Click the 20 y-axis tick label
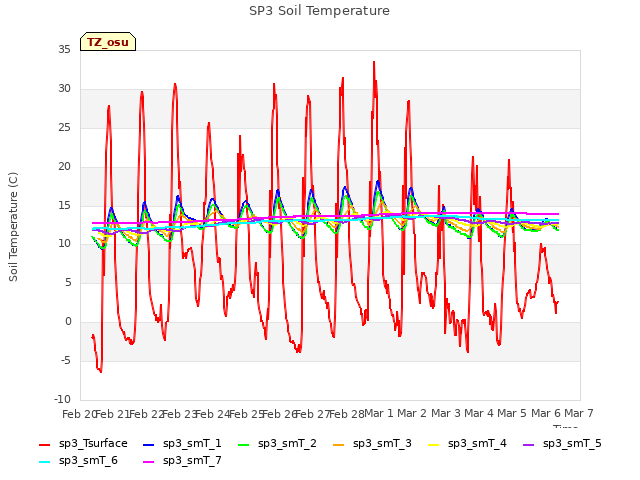640x480 pixels. coord(64,167)
